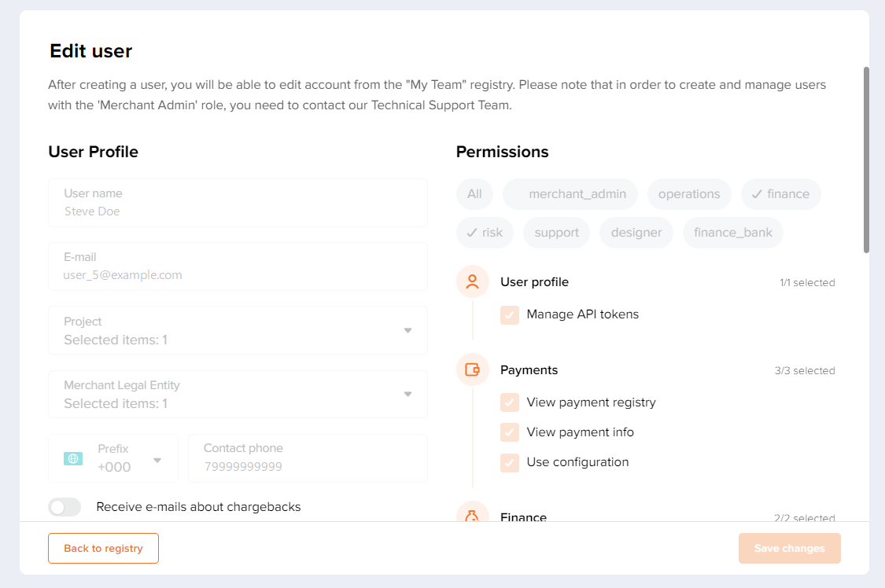
Task: Uncheck the View payment registry checkbox
Action: click(510, 402)
